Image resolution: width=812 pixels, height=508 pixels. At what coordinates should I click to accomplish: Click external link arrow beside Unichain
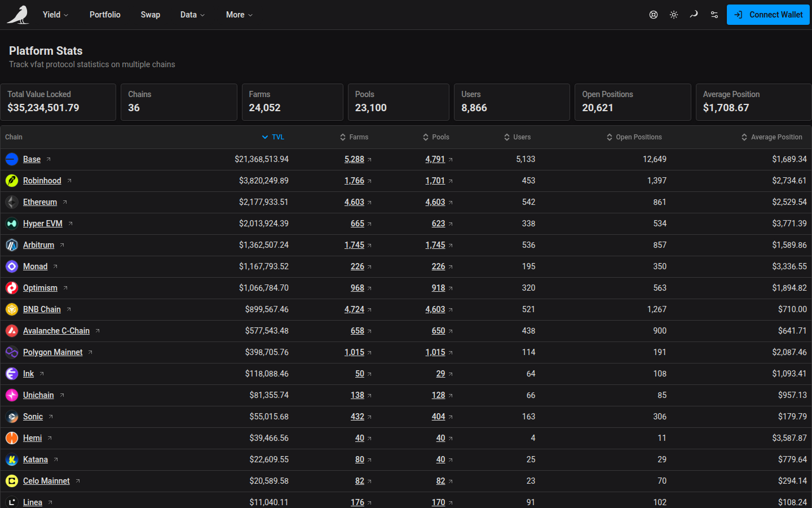[62, 395]
